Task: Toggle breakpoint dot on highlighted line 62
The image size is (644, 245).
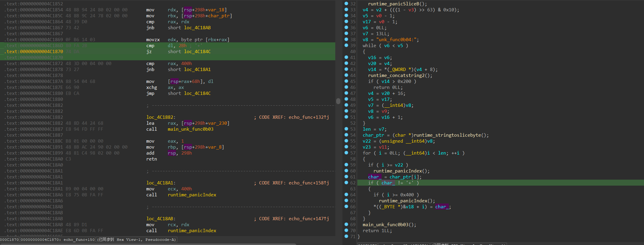Action: click(346, 183)
